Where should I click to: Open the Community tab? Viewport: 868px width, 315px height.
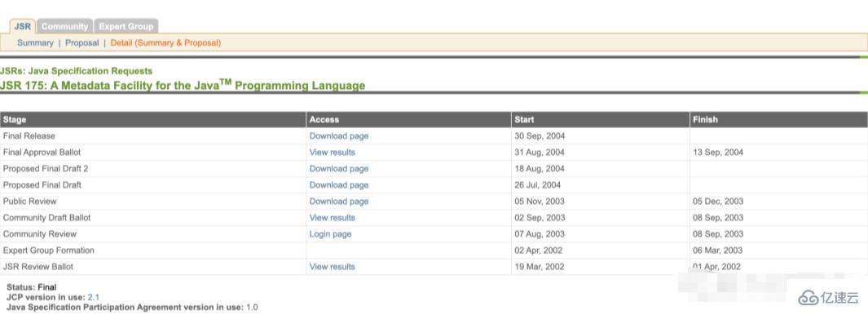pyautogui.click(x=64, y=26)
